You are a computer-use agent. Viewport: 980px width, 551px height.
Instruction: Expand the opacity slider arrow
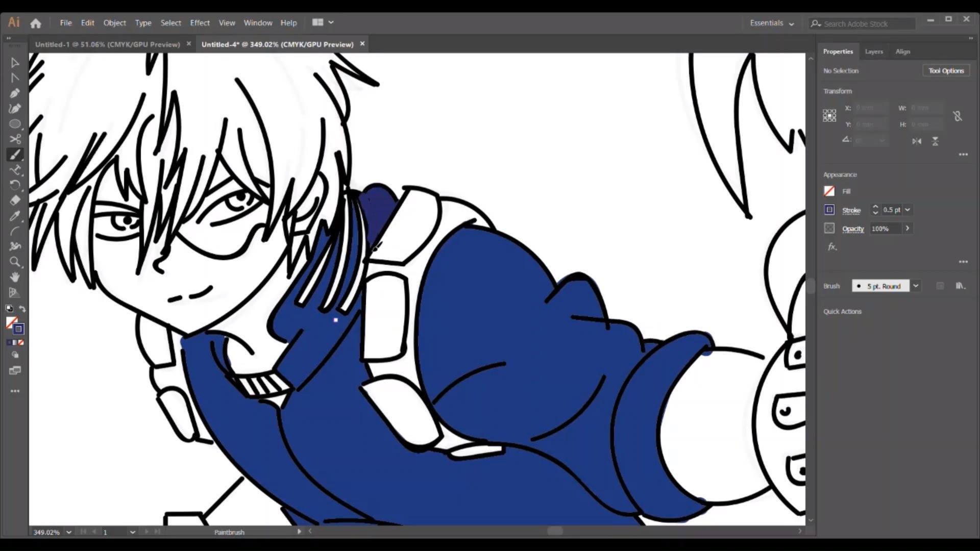pyautogui.click(x=908, y=229)
